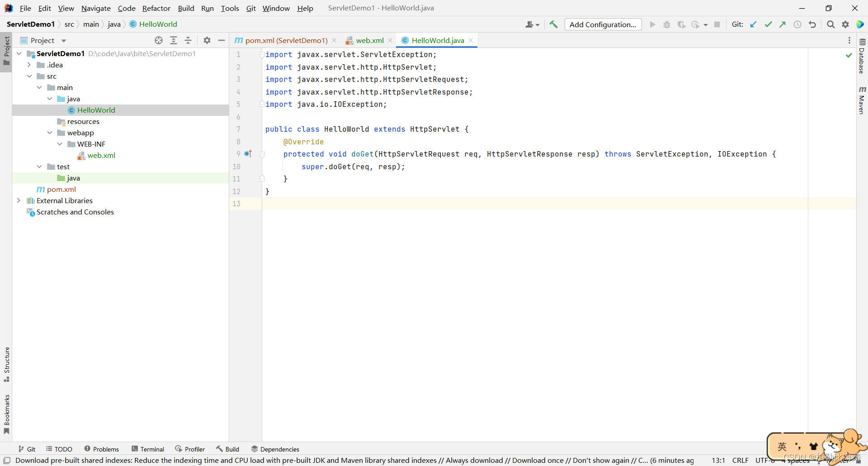Open Search Everywhere
Viewport: 868px width, 466px height.
[x=830, y=24]
